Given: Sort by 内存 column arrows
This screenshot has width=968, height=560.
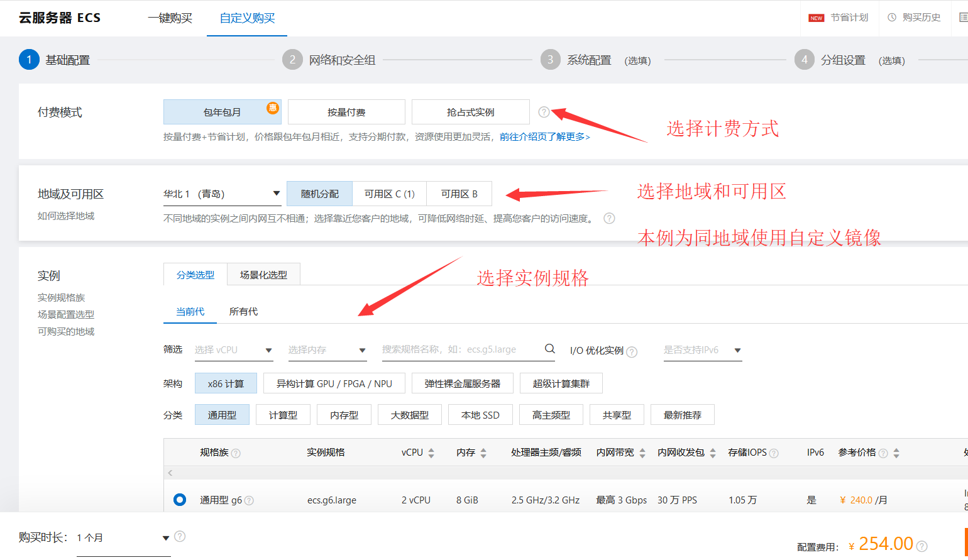Looking at the screenshot, I should 483,453.
